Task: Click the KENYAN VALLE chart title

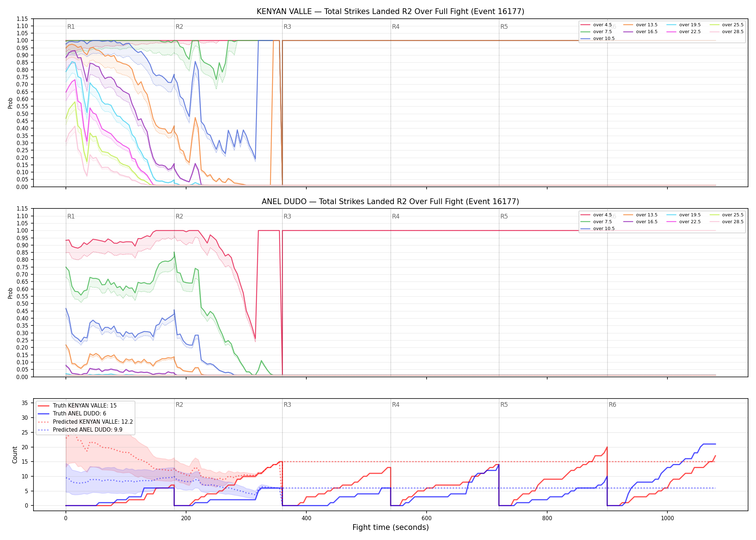Action: (390, 12)
